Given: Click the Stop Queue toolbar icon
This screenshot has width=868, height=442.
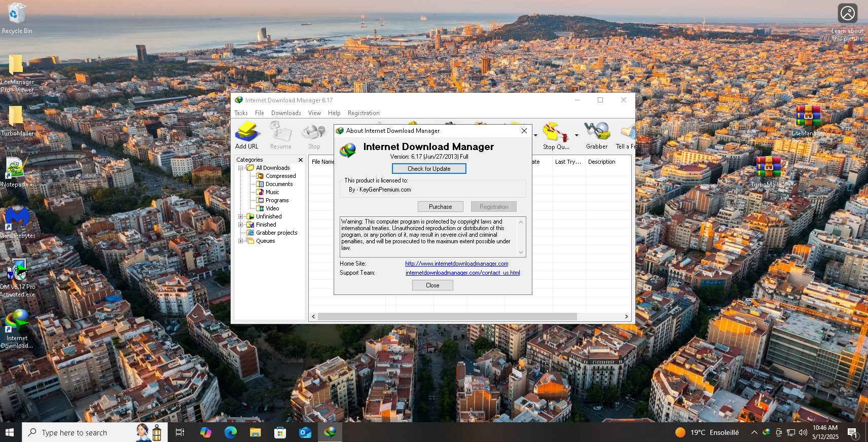Looking at the screenshot, I should tap(556, 134).
